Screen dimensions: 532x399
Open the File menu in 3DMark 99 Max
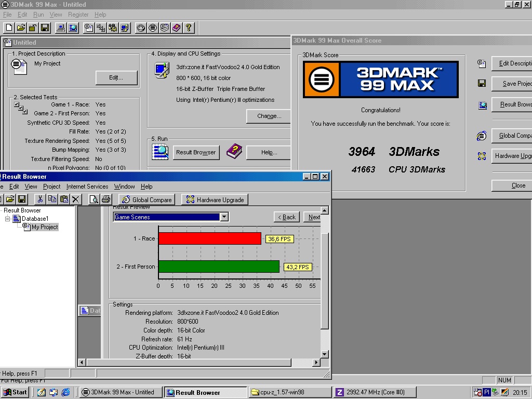(x=7, y=15)
